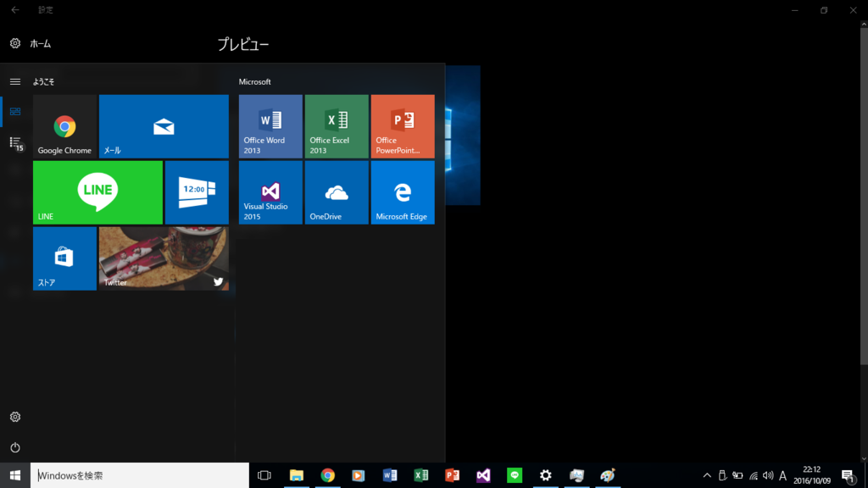Open PowerPoint from the taskbar
The image size is (868, 488).
tap(453, 475)
